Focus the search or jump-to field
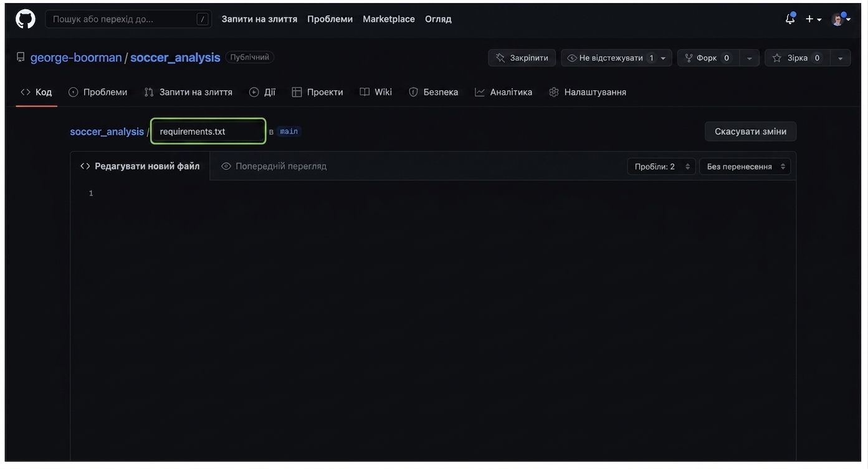Viewport: 868px width, 469px height. click(128, 19)
